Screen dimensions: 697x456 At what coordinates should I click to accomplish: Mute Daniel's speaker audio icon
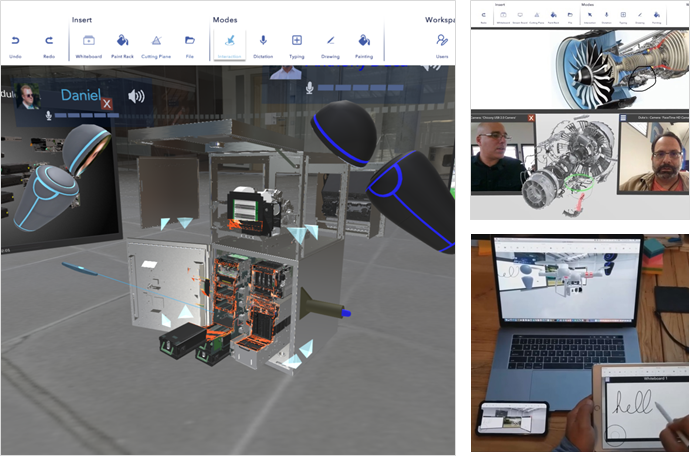(136, 96)
